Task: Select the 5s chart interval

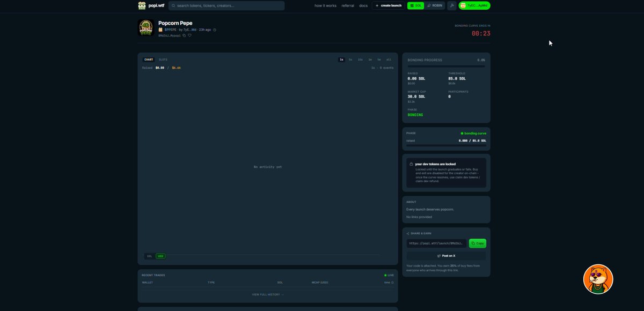Action: pyautogui.click(x=350, y=60)
